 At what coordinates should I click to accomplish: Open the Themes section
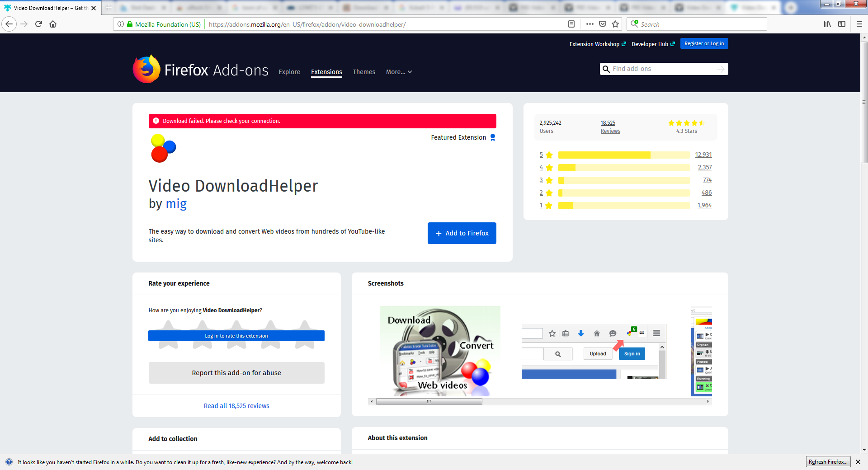[364, 72]
